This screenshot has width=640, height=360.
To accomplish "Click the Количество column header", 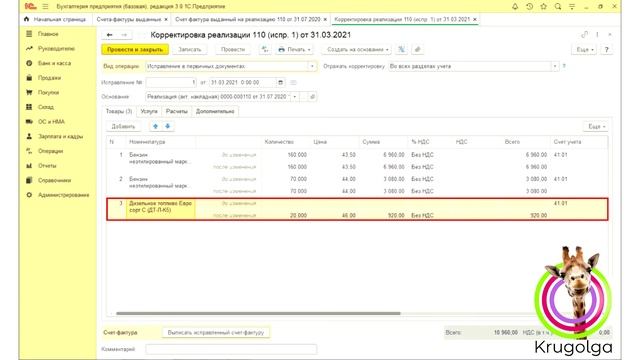I will tap(279, 142).
